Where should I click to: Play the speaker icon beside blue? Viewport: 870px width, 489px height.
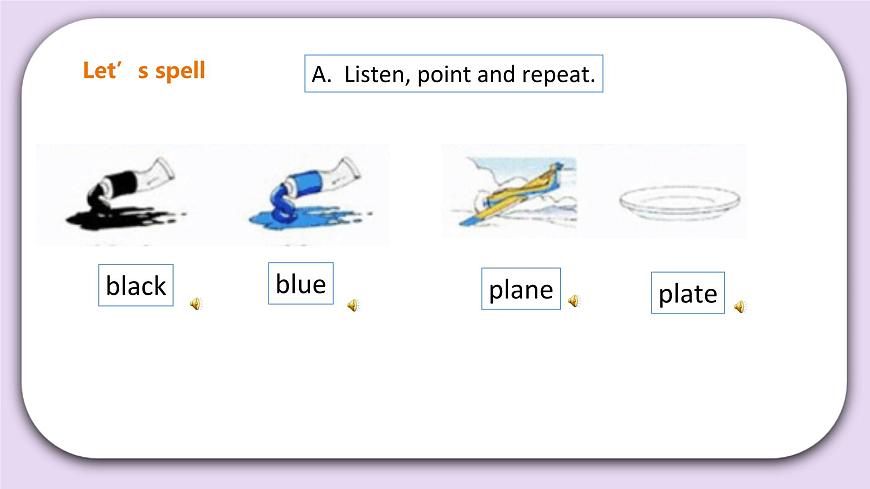coord(353,305)
